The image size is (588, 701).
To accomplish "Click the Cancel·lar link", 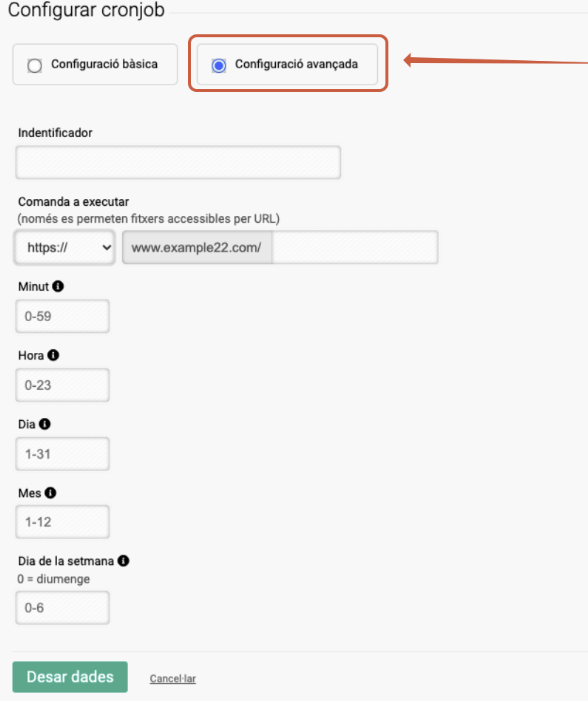I will point(173,679).
